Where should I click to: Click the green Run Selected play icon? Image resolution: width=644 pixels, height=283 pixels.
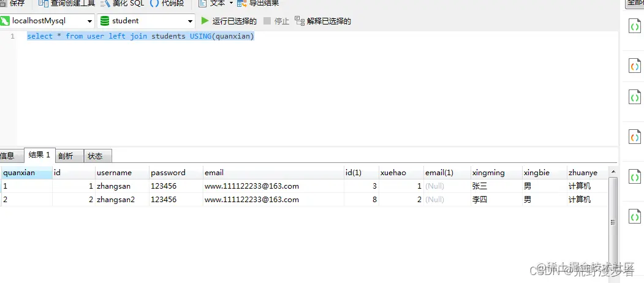point(205,21)
